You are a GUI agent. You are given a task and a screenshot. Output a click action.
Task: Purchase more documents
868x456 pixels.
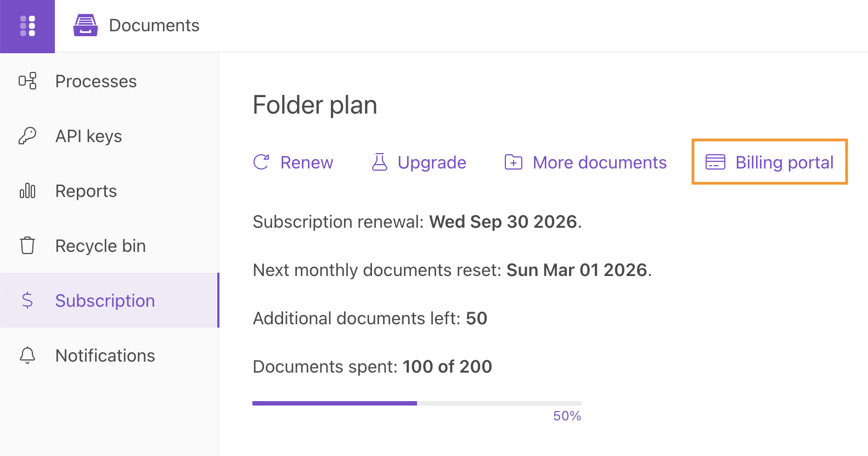(x=599, y=162)
